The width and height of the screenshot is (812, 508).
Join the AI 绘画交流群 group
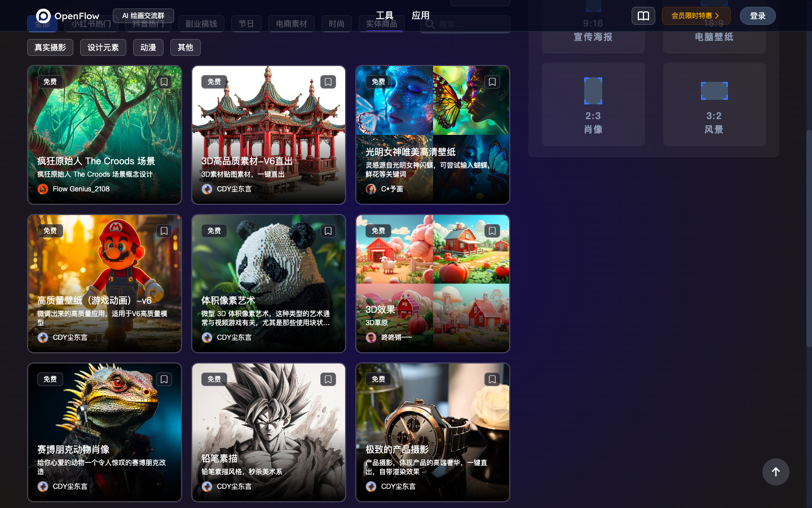143,16
